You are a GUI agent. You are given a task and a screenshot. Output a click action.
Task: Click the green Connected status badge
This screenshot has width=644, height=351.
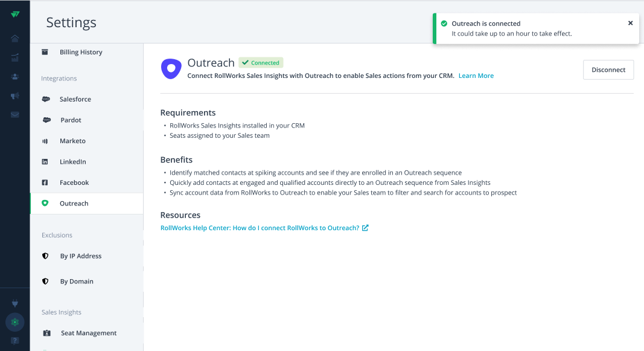point(261,62)
